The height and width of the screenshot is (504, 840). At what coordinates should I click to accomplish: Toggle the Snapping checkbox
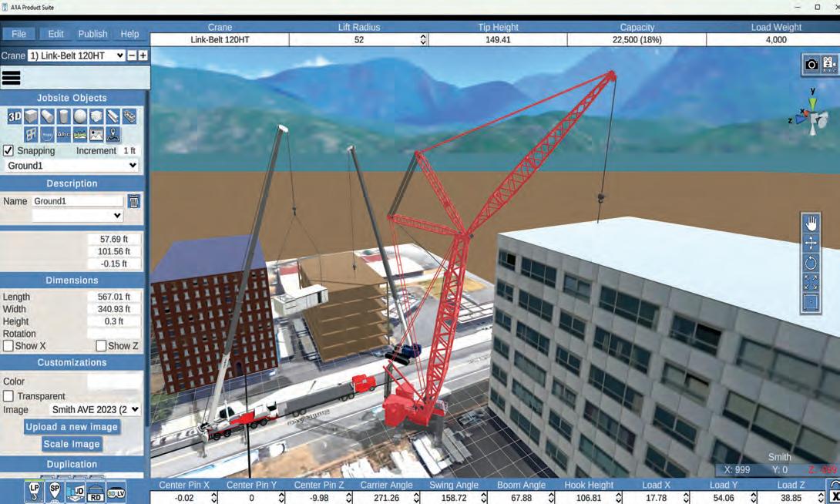pyautogui.click(x=8, y=150)
